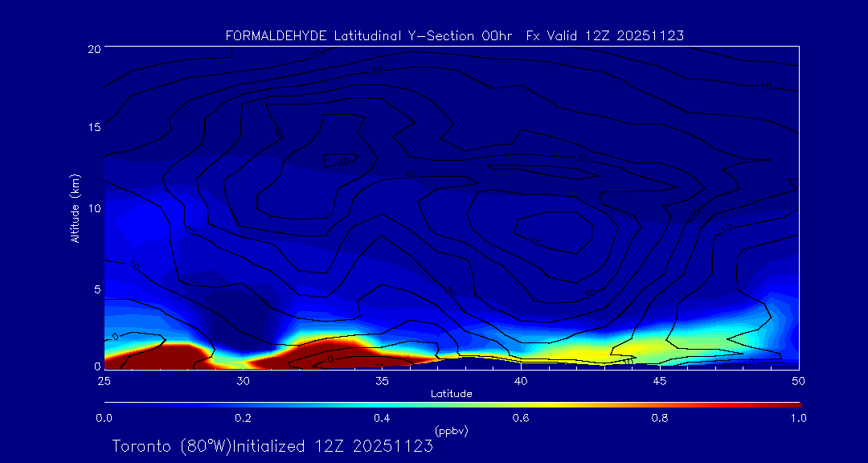The image size is (868, 463).
Task: Click the latitude tick label 25
Action: (x=104, y=381)
